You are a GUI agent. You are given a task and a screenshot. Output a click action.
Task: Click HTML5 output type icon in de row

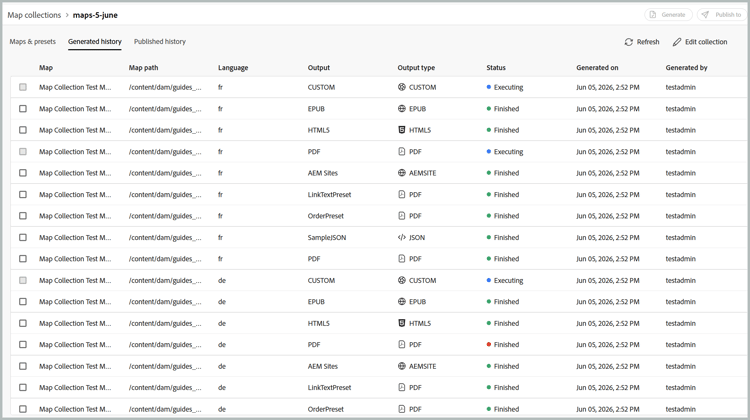coord(402,323)
